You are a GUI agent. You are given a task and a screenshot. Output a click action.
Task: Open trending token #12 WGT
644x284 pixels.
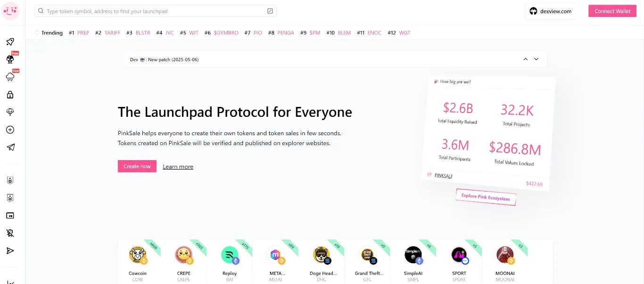point(399,33)
